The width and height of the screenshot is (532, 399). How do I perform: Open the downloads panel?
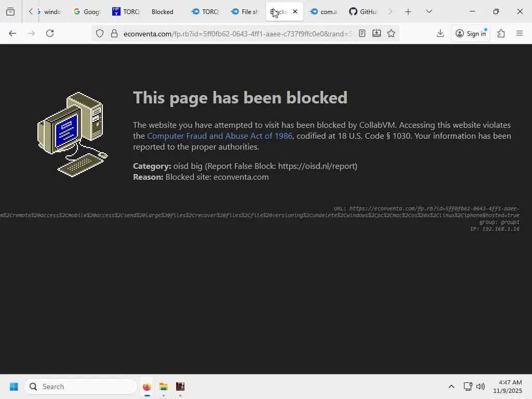click(x=440, y=33)
